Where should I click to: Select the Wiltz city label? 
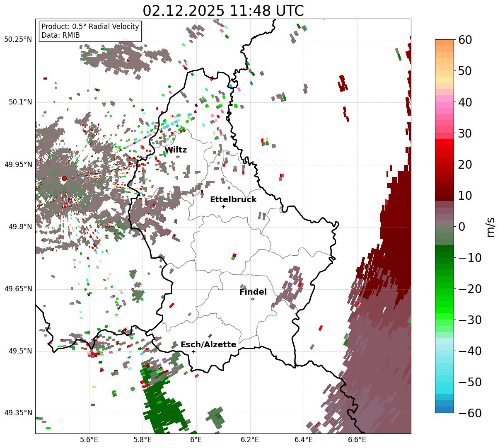176,150
